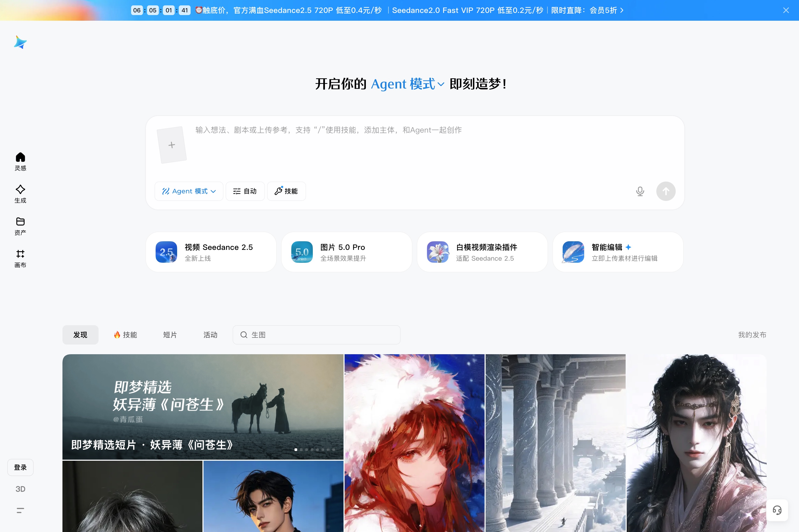The width and height of the screenshot is (799, 532).
Task: Click the Seedance 2.5 app icon
Action: pos(166,252)
